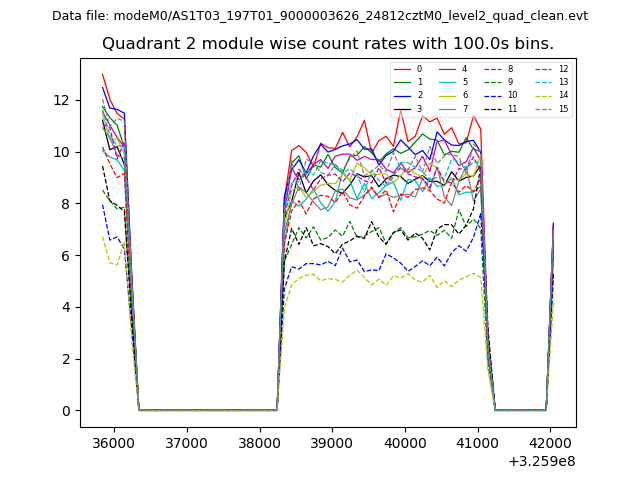Select the magenta dashed legend entry 12

click(x=544, y=69)
